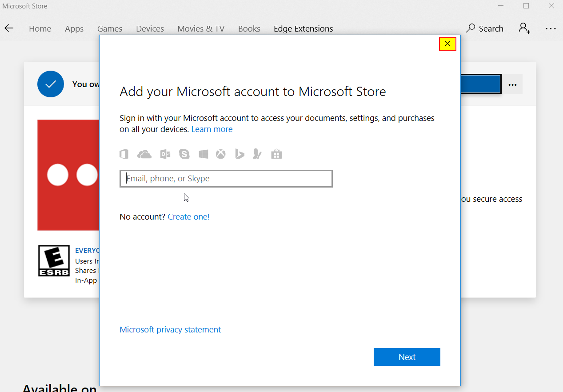Click the Create one! link
Viewport: 563px width, 392px height.
pos(188,216)
